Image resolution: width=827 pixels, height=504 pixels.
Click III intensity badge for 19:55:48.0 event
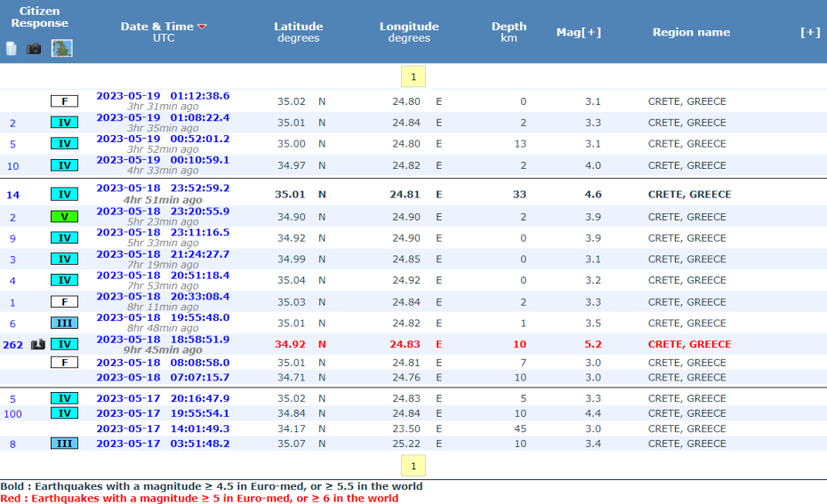tap(64, 324)
